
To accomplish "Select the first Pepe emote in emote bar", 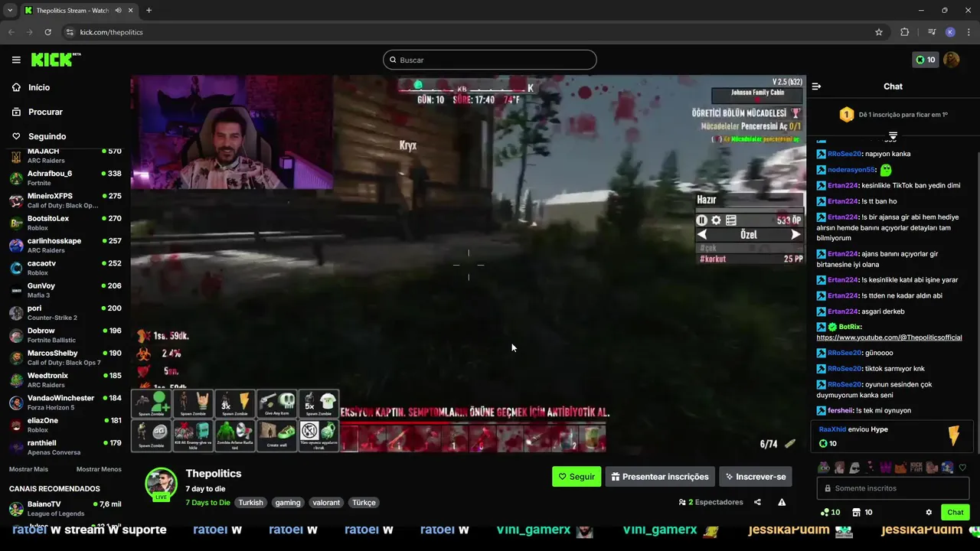I will point(824,468).
